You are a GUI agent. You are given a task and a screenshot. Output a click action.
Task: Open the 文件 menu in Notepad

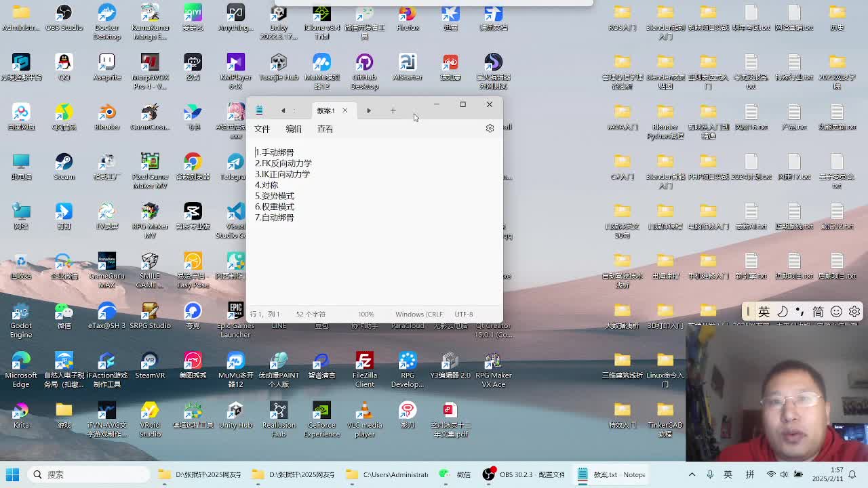(262, 129)
